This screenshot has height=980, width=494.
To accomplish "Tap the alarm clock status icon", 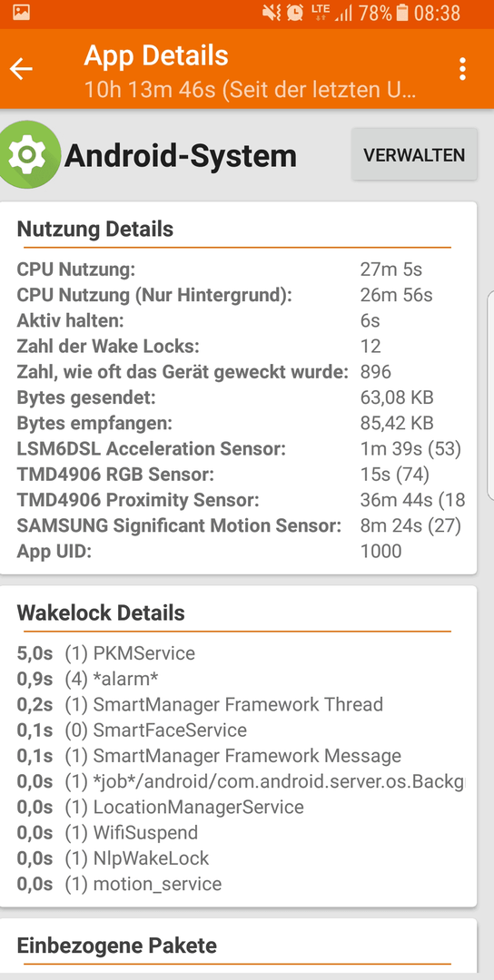I will [295, 13].
